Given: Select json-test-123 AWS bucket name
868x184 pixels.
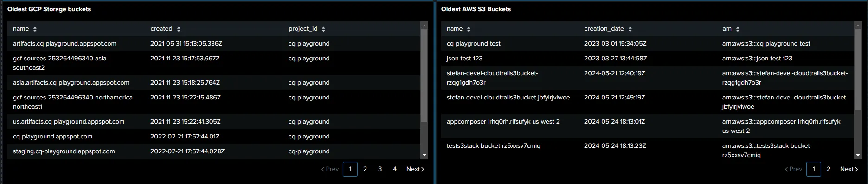Looking at the screenshot, I should pos(464,59).
